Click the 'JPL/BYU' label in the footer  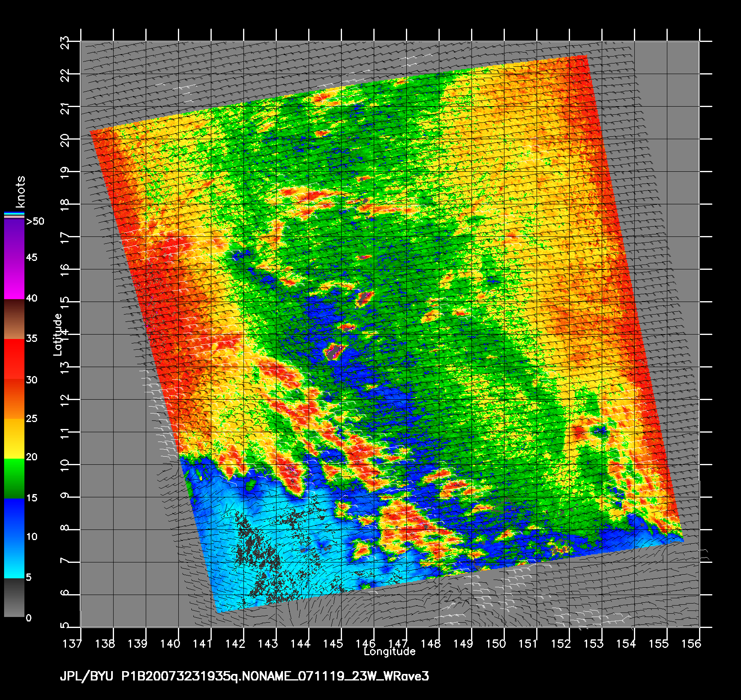[86, 676]
